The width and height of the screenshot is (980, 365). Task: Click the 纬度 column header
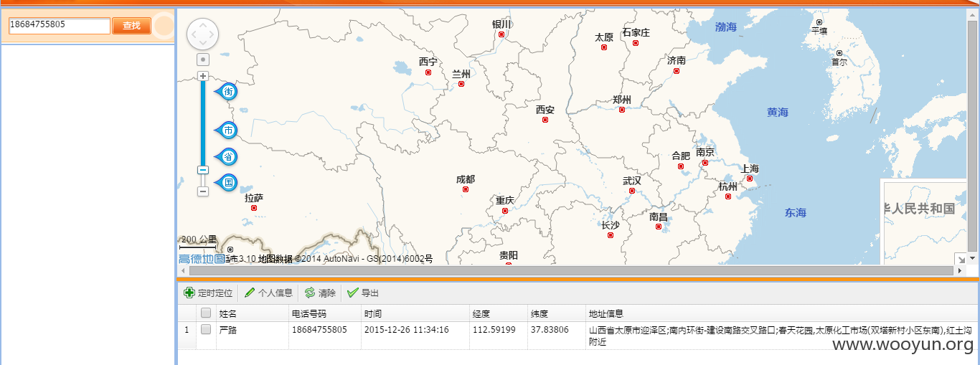(x=557, y=313)
